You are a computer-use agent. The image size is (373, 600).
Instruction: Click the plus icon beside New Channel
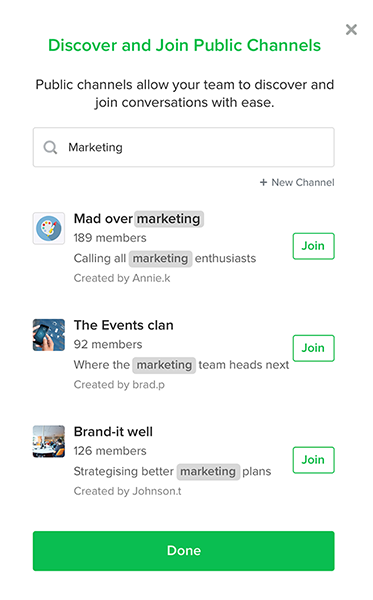(x=263, y=183)
